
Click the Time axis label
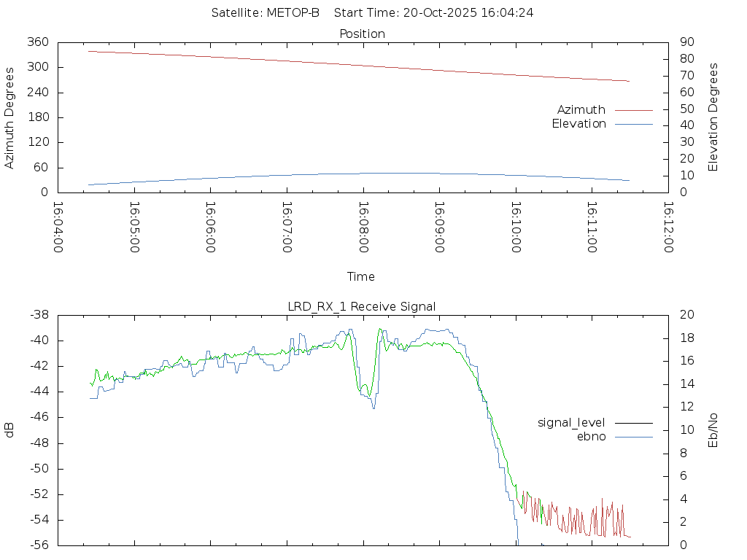tap(360, 276)
